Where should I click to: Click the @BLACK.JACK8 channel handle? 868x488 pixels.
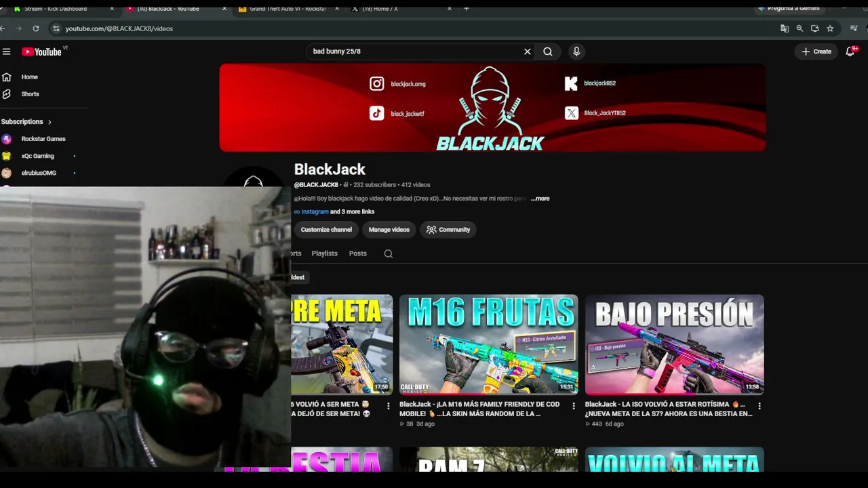316,185
